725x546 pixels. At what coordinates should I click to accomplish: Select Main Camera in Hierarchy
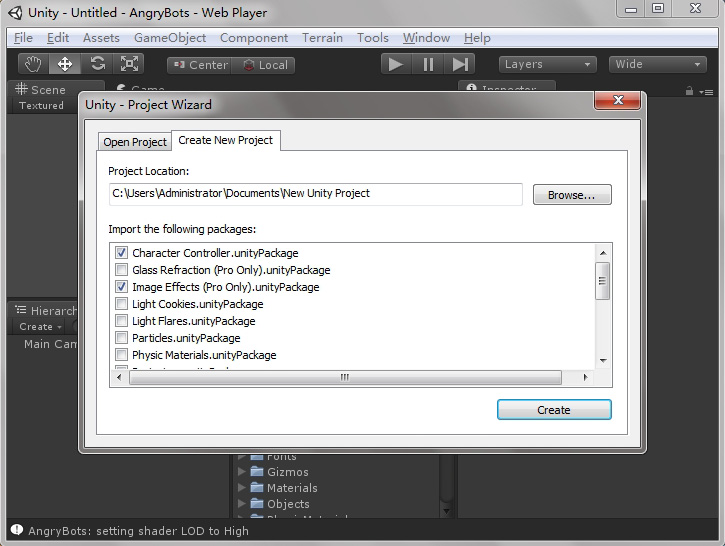[50, 344]
